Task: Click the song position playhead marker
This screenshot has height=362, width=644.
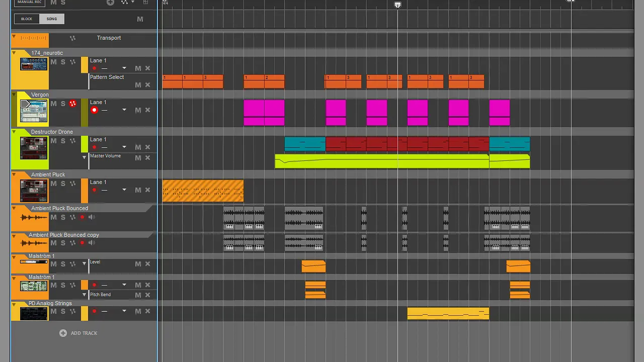Action: click(x=397, y=5)
